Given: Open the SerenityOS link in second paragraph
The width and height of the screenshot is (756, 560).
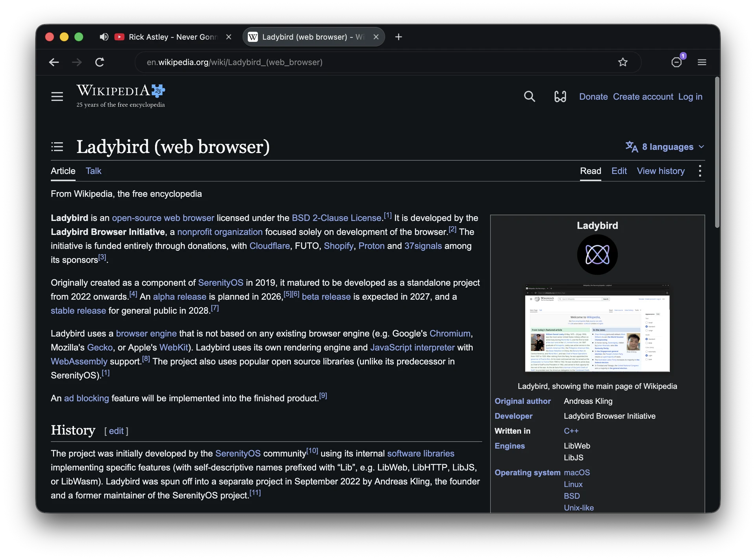Looking at the screenshot, I should click(x=220, y=283).
